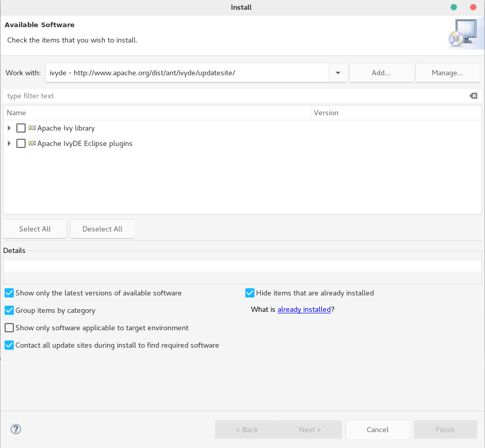Open the help icon in the dialog footer

pyautogui.click(x=16, y=429)
